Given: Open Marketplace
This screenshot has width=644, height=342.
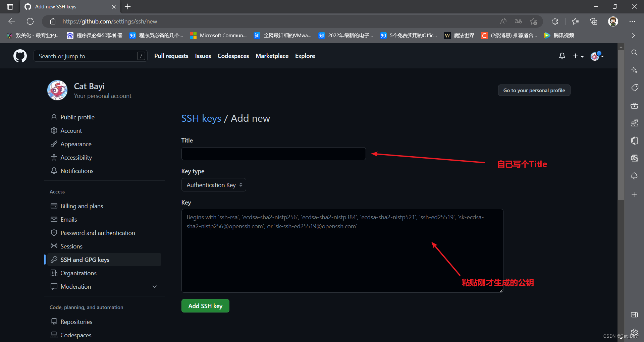Looking at the screenshot, I should tap(272, 56).
